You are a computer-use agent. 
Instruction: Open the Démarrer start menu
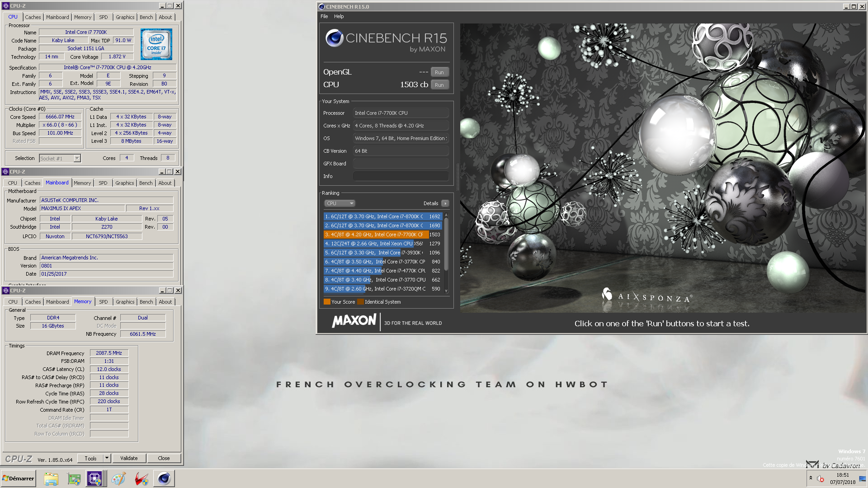tap(18, 479)
